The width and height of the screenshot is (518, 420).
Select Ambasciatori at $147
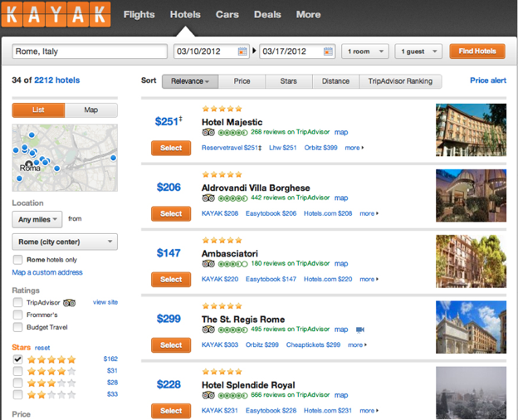click(171, 280)
